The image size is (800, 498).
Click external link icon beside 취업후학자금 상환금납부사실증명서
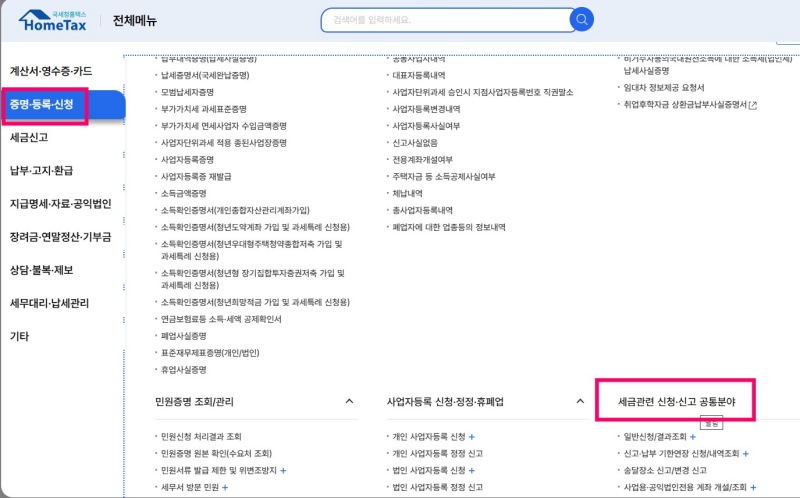[753, 105]
